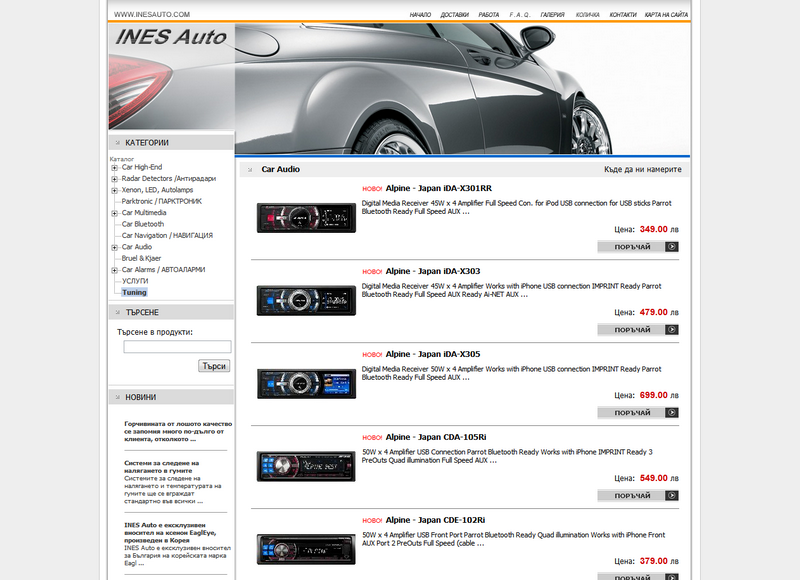Viewport: 800px width, 580px height.
Task: Open the РАБОТА menu link
Action: (x=489, y=15)
